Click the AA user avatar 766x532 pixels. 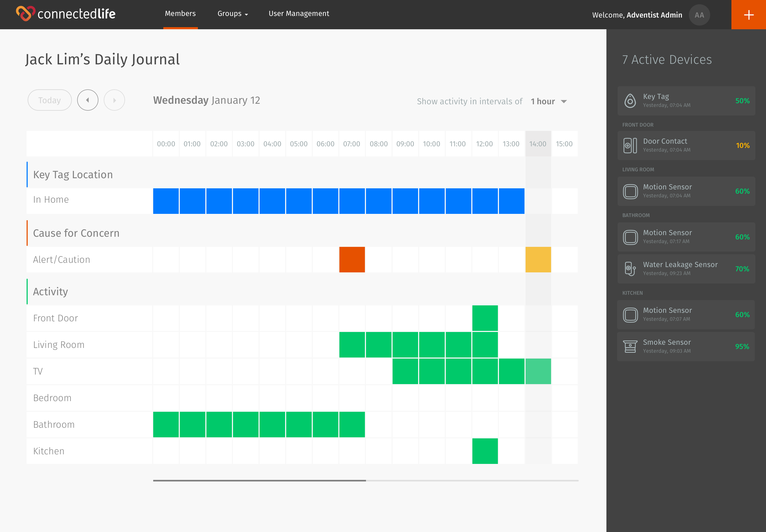point(699,15)
